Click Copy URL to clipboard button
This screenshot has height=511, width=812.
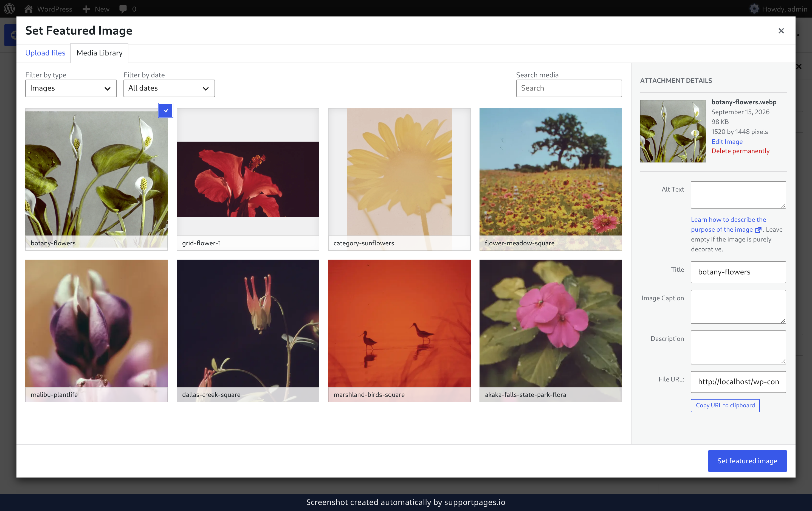pos(725,405)
